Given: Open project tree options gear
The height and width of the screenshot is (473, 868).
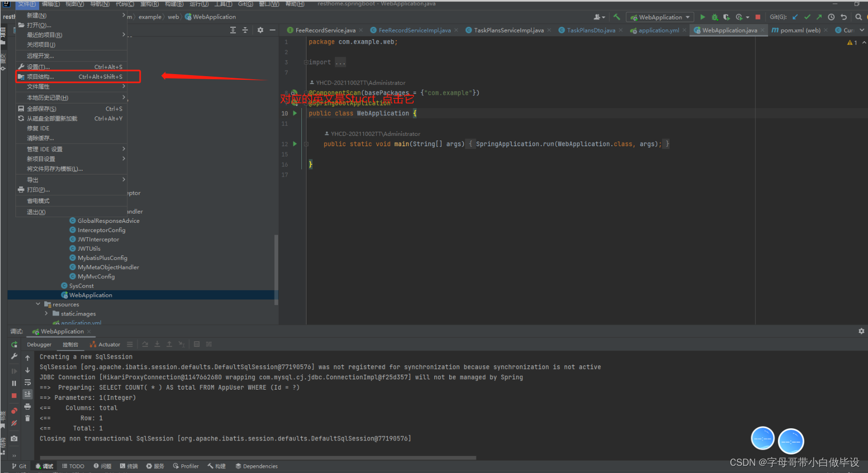Looking at the screenshot, I should coord(260,30).
